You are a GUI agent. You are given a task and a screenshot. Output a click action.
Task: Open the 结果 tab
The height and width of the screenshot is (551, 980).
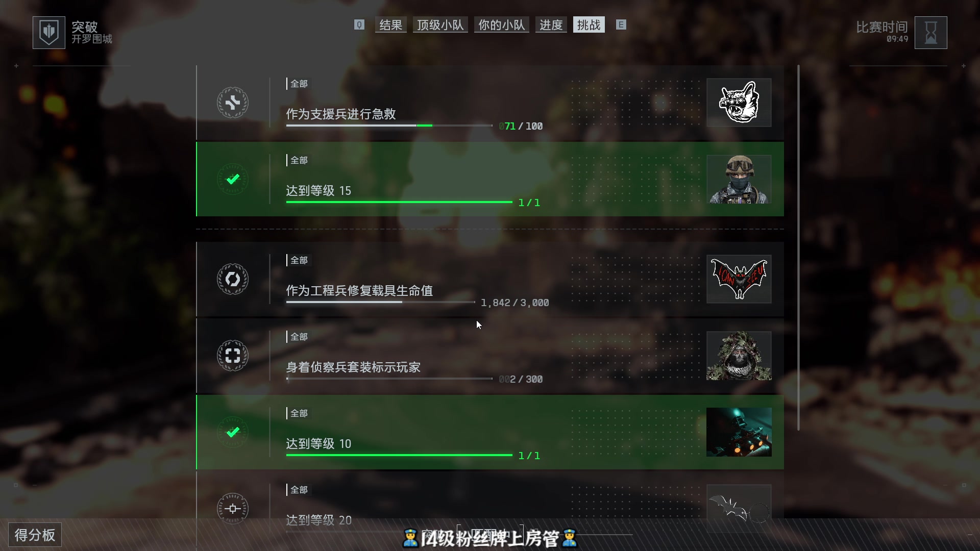coord(391,25)
